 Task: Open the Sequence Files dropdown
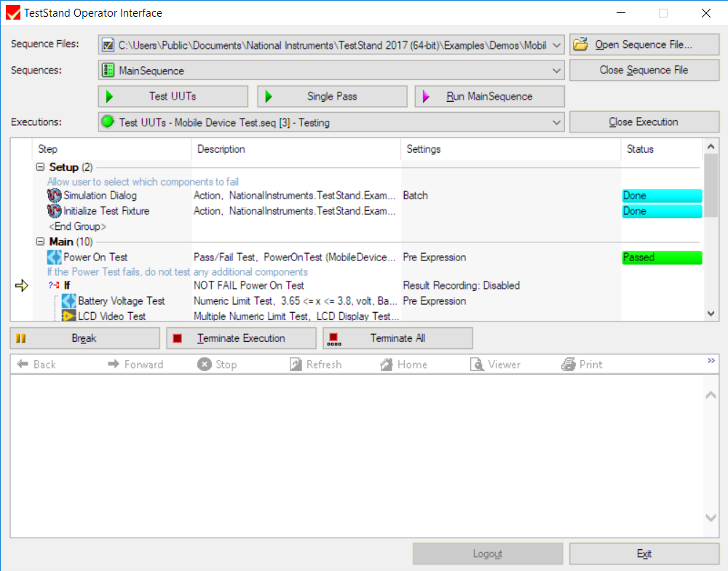(x=557, y=45)
